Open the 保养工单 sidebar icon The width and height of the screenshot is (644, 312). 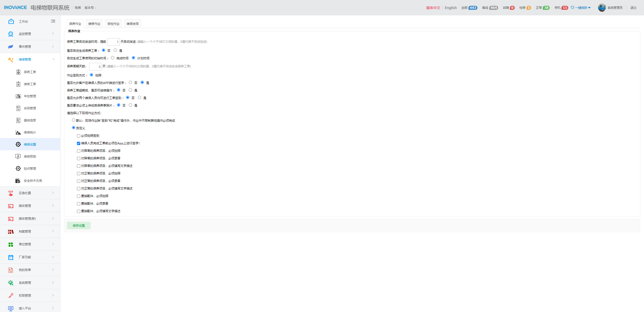pos(18,72)
